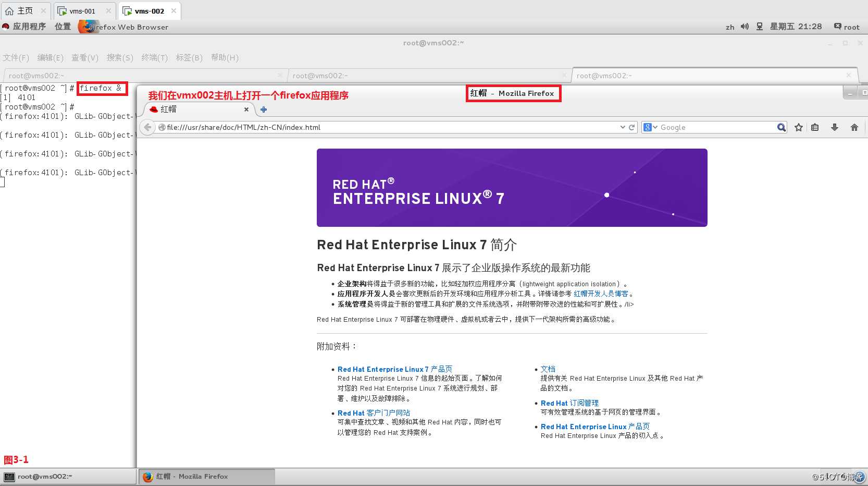This screenshot has width=868, height=486.
Task: Reload page with the refresh icon
Action: (x=632, y=127)
